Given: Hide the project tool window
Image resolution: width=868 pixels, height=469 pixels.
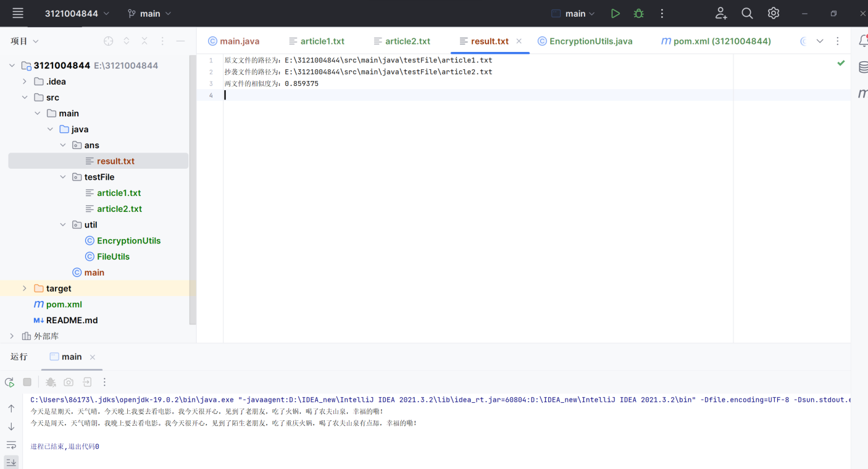Looking at the screenshot, I should tap(180, 41).
